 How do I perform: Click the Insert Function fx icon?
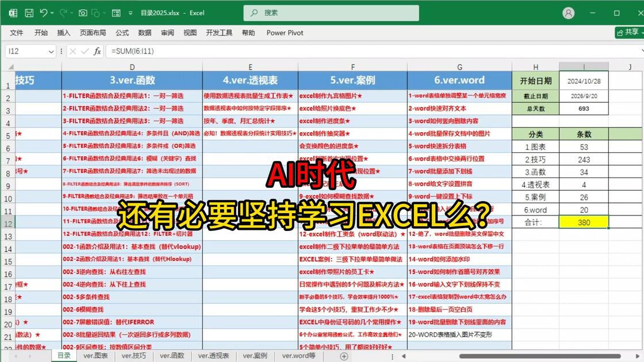tap(97, 51)
